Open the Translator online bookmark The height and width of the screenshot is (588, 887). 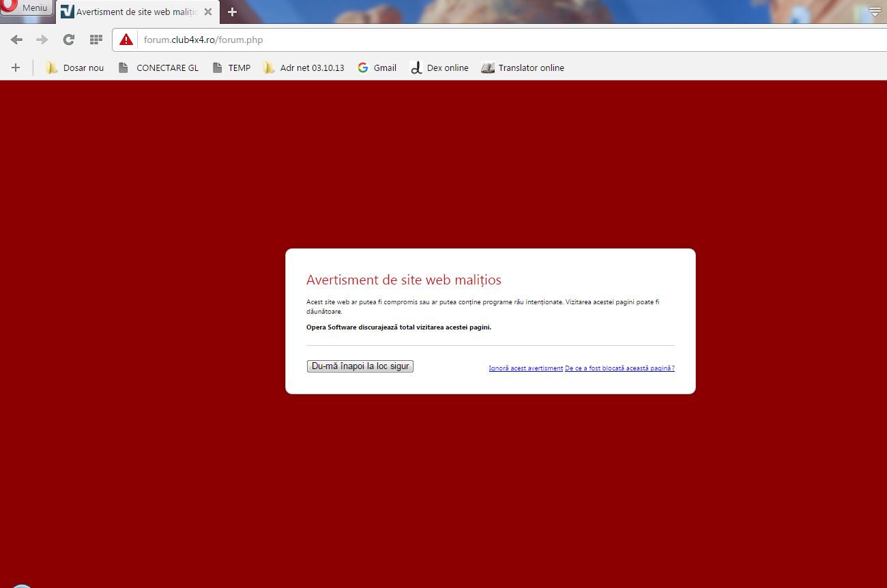point(523,68)
